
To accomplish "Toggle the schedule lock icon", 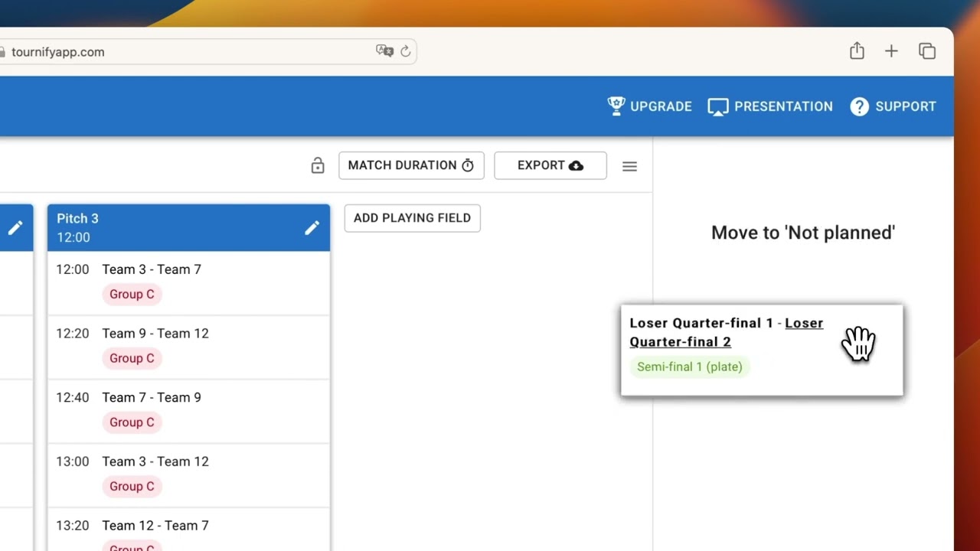I will pos(318,165).
